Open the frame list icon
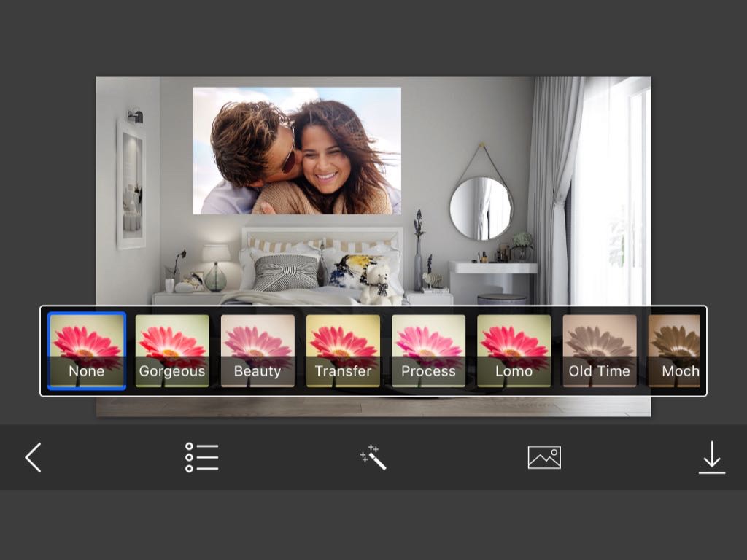The height and width of the screenshot is (560, 747). point(202,458)
